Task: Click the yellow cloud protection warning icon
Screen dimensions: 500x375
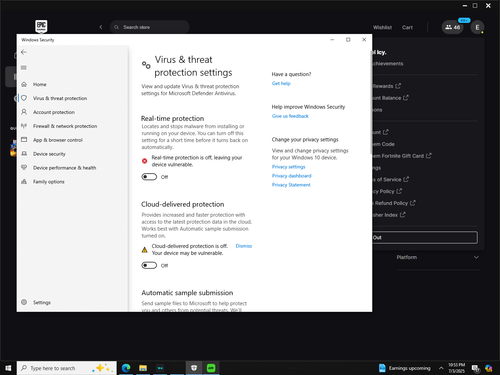Action: 144,250
